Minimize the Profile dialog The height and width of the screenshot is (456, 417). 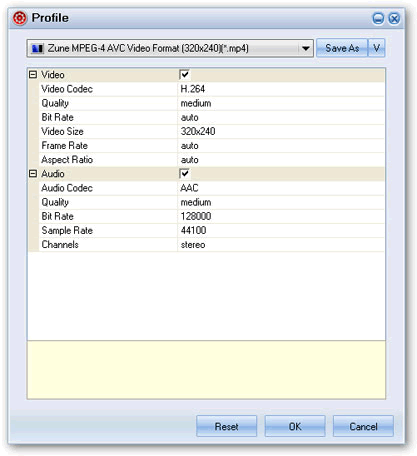[x=378, y=18]
